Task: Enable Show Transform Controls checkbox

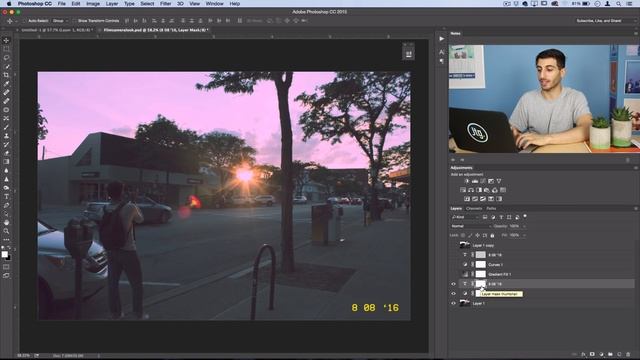Action: (75, 20)
